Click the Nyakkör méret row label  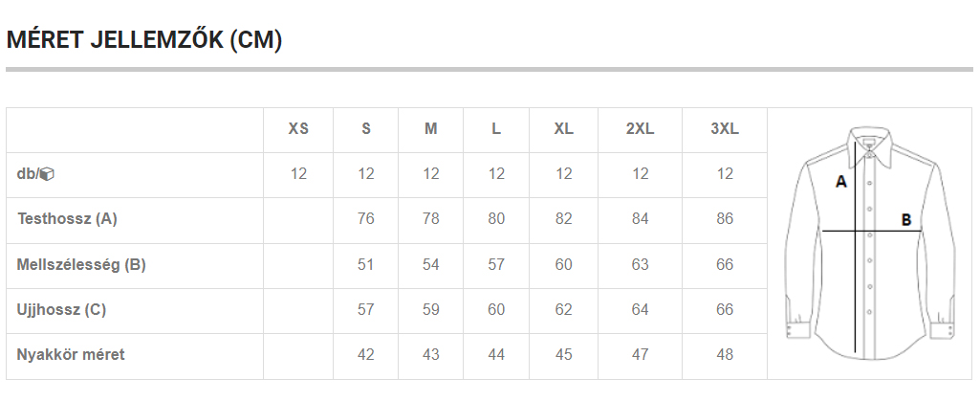point(71,354)
